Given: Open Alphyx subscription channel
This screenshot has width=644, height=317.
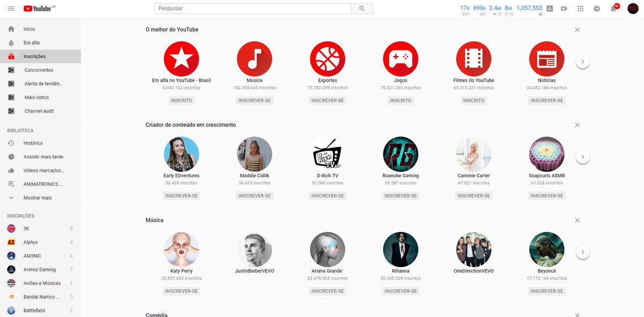Looking at the screenshot, I should (x=40, y=242).
